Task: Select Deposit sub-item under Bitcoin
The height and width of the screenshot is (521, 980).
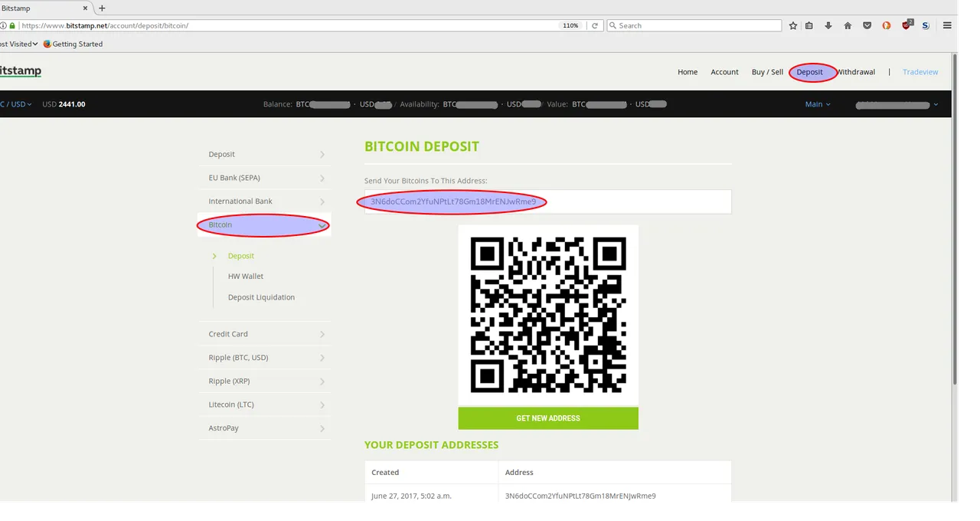Action: point(240,256)
